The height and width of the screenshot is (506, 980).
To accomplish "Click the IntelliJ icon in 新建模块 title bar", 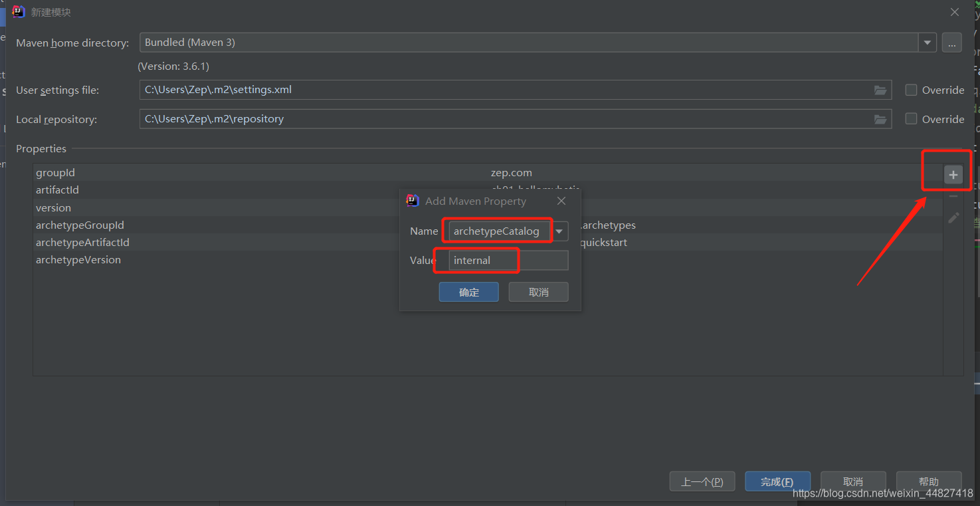I will point(19,12).
